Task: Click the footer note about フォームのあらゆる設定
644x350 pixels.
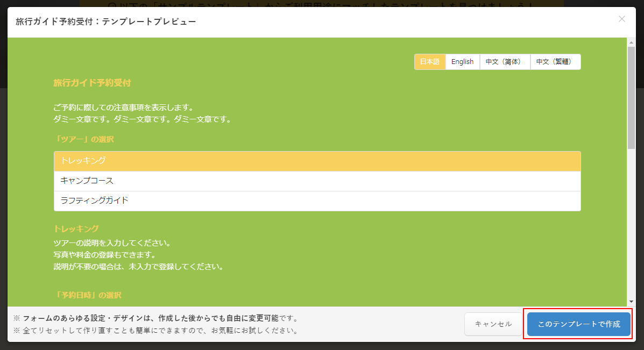Action: point(156,318)
